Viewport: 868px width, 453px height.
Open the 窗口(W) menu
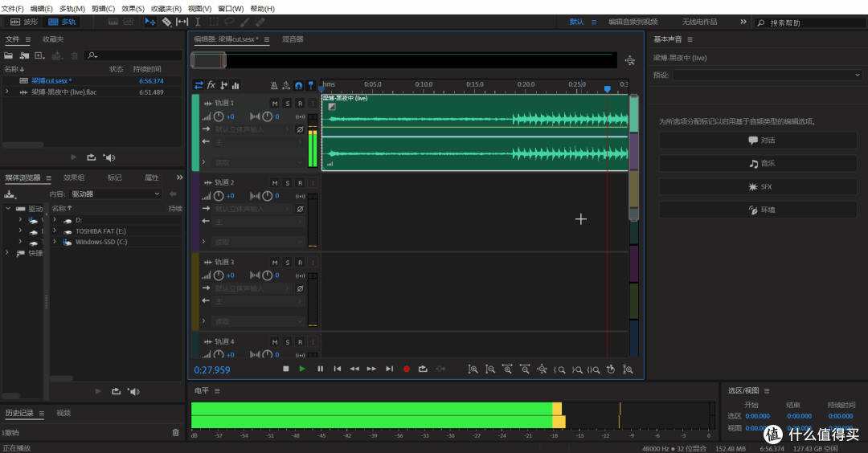(x=231, y=8)
